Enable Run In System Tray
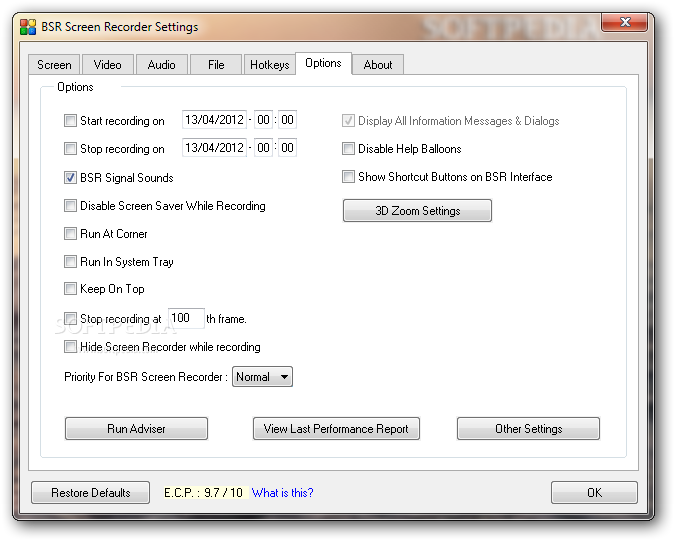The image size is (675, 541). point(70,261)
